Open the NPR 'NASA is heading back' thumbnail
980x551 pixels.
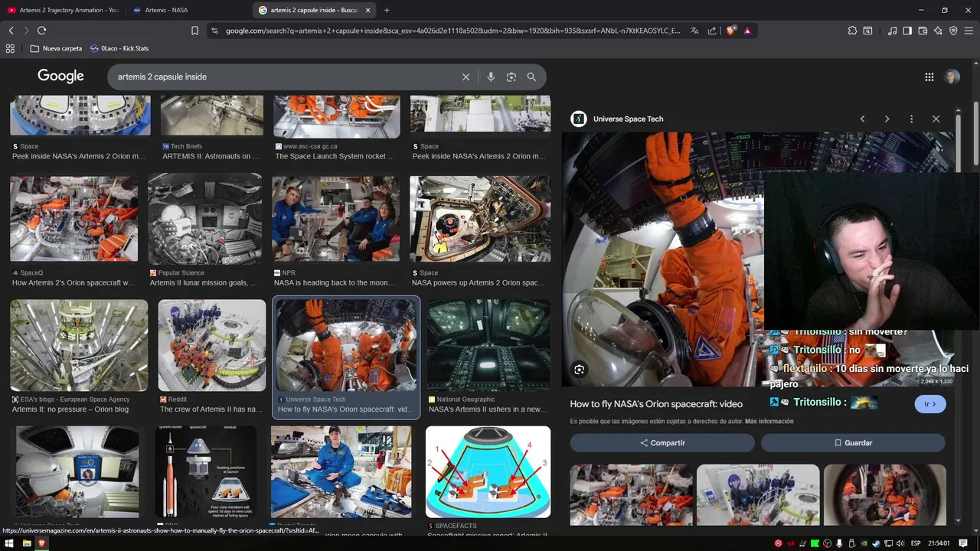(x=336, y=219)
